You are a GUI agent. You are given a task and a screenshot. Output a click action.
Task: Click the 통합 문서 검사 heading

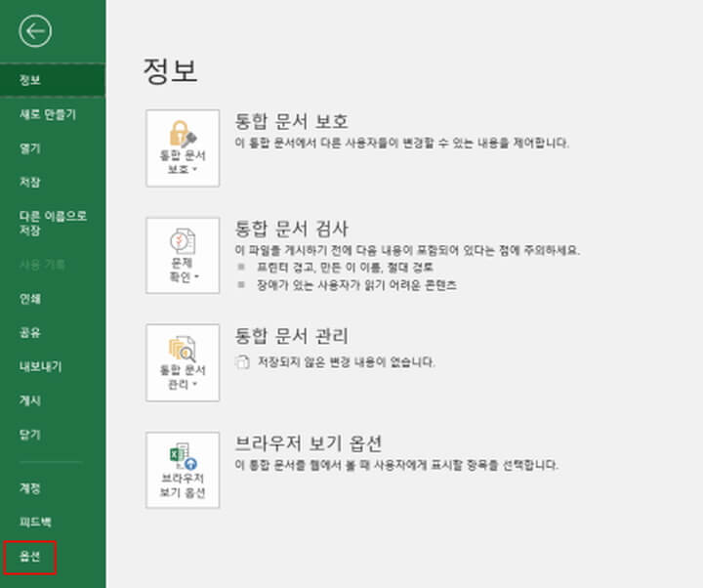coord(291,229)
